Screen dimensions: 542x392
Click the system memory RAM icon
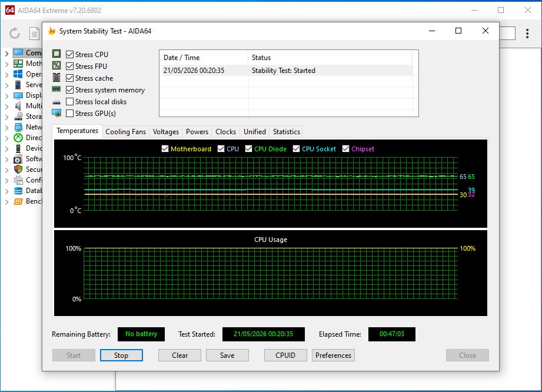point(56,89)
